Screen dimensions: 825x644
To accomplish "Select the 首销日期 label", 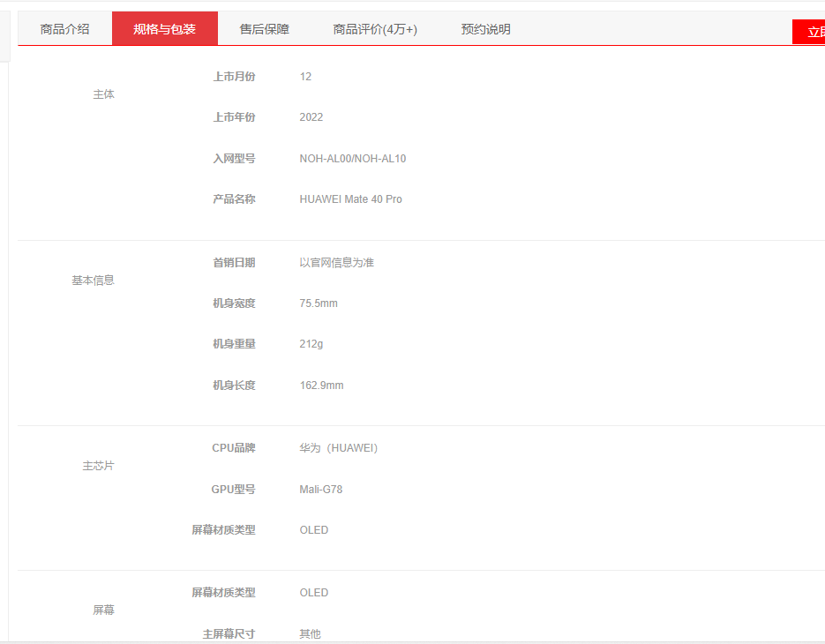I will point(234,263).
